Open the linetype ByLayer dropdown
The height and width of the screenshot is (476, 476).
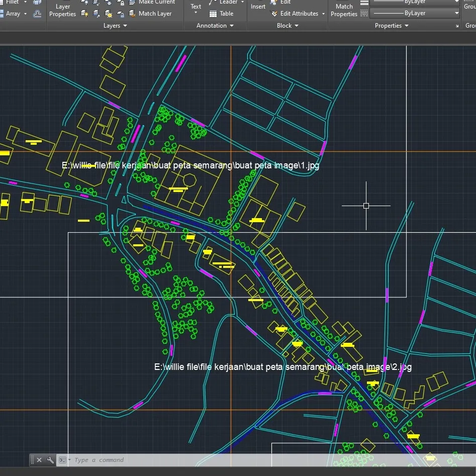455,13
